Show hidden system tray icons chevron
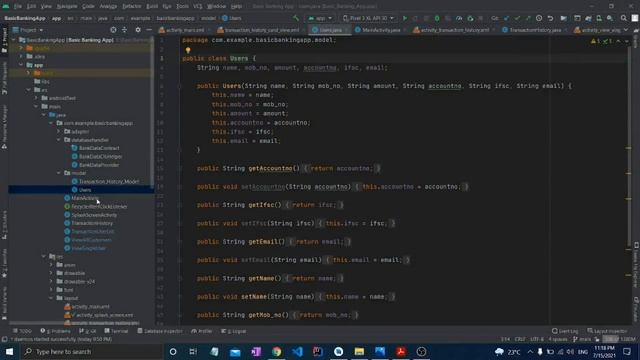This screenshot has height=360, width=640. click(530, 351)
